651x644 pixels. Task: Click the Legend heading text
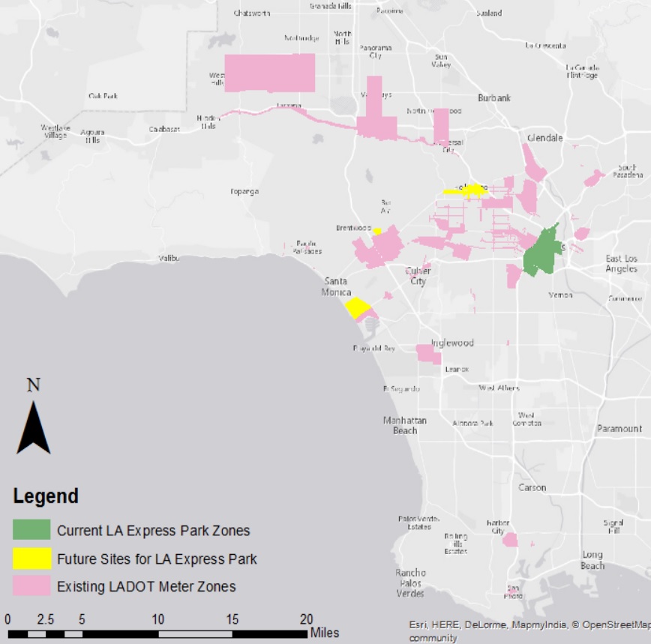[46, 496]
